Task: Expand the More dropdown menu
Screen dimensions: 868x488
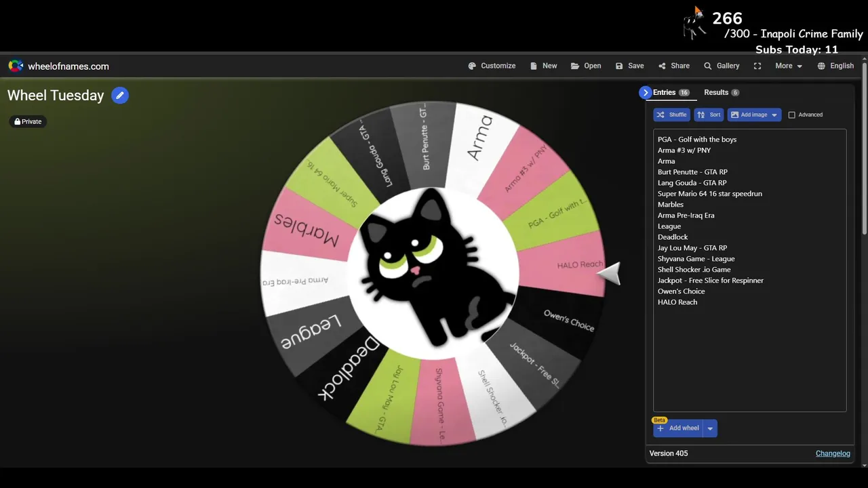Action: point(789,66)
